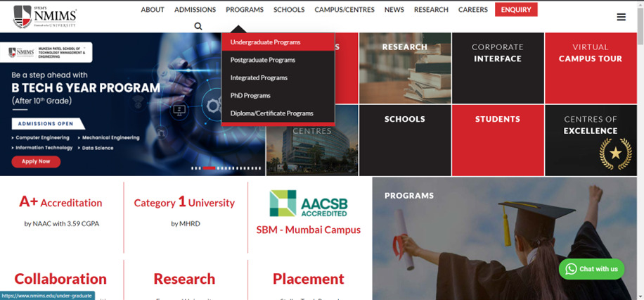Click the search magnifier icon
The height and width of the screenshot is (300, 644).
click(198, 26)
